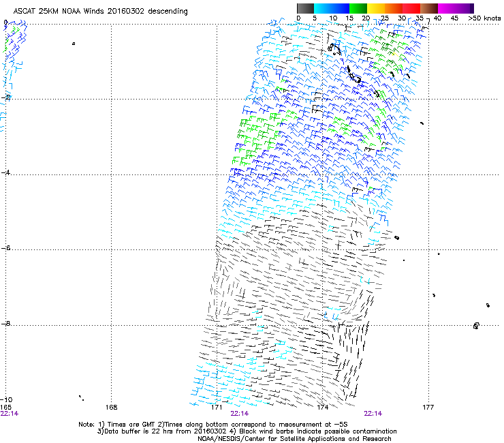Click the green wind barb cluster near latitude -3
504x443 pixels.
point(259,137)
